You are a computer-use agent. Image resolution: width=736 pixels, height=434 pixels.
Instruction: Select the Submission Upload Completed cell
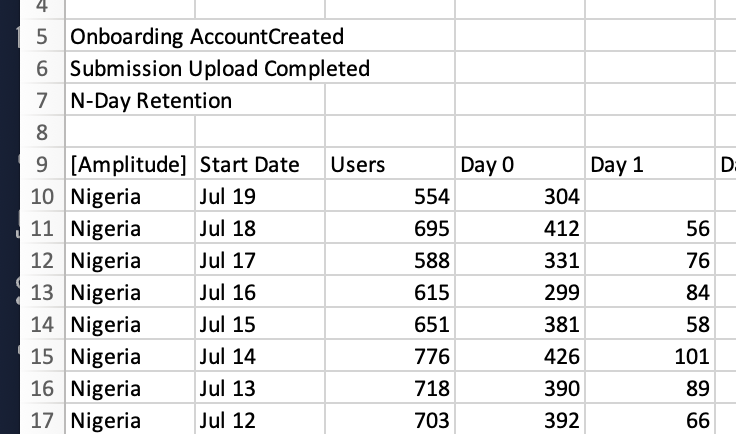point(260,68)
